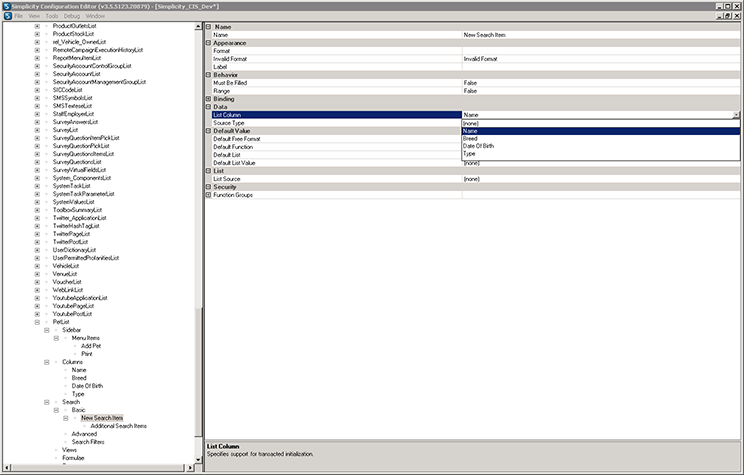744x475 pixels.
Task: Restore the inner document window
Action: click(728, 16)
